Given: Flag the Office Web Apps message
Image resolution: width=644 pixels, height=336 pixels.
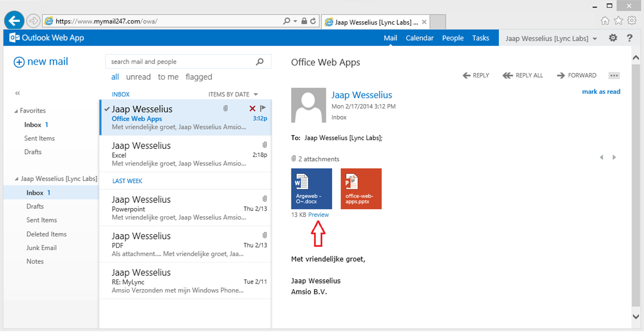Looking at the screenshot, I should tap(263, 108).
